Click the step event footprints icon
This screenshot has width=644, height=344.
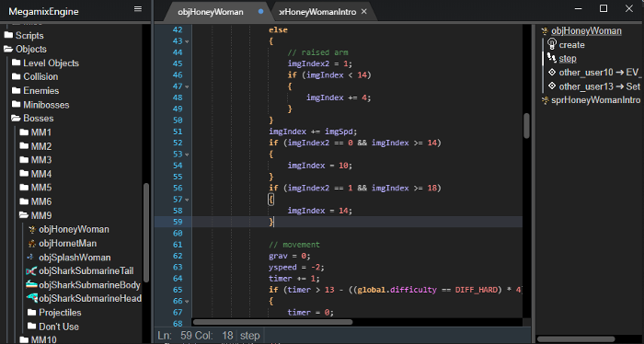click(x=552, y=58)
